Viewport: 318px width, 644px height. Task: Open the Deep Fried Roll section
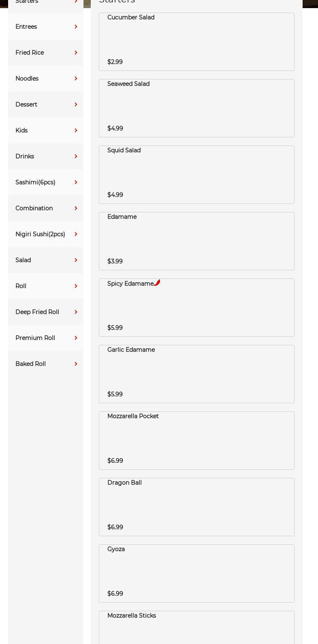click(x=37, y=312)
